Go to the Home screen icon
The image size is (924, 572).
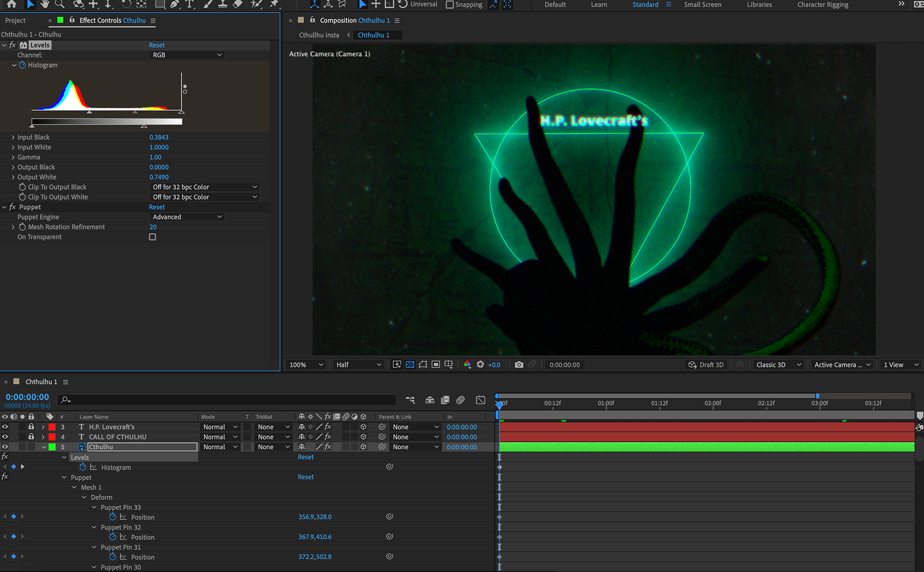tap(12, 4)
